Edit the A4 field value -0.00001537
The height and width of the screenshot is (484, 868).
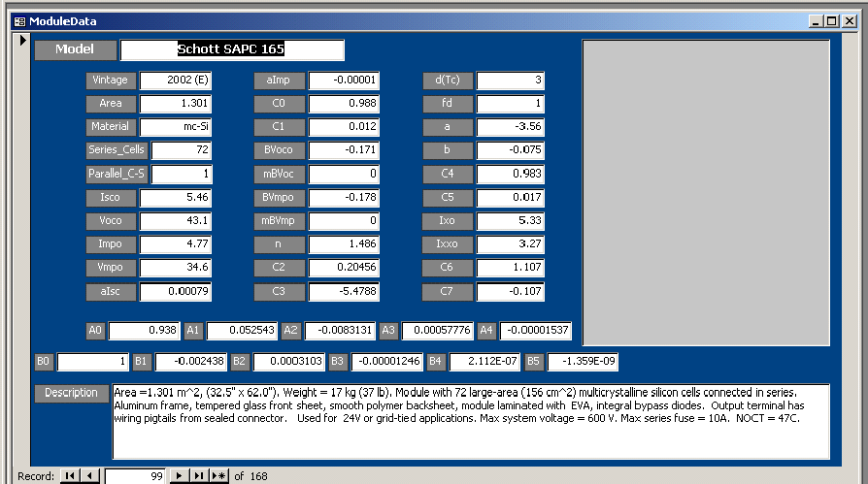click(x=535, y=331)
